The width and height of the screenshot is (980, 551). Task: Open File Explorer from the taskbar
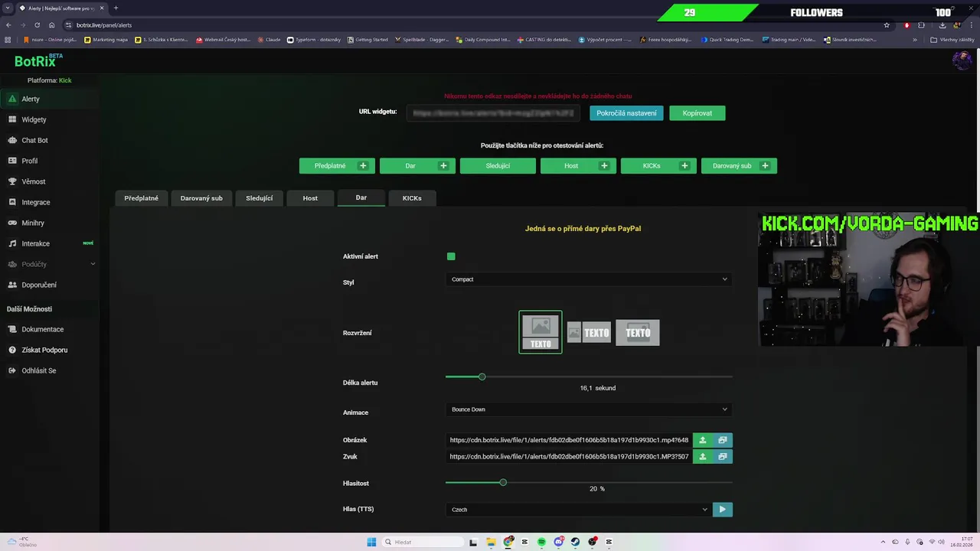[x=491, y=542]
